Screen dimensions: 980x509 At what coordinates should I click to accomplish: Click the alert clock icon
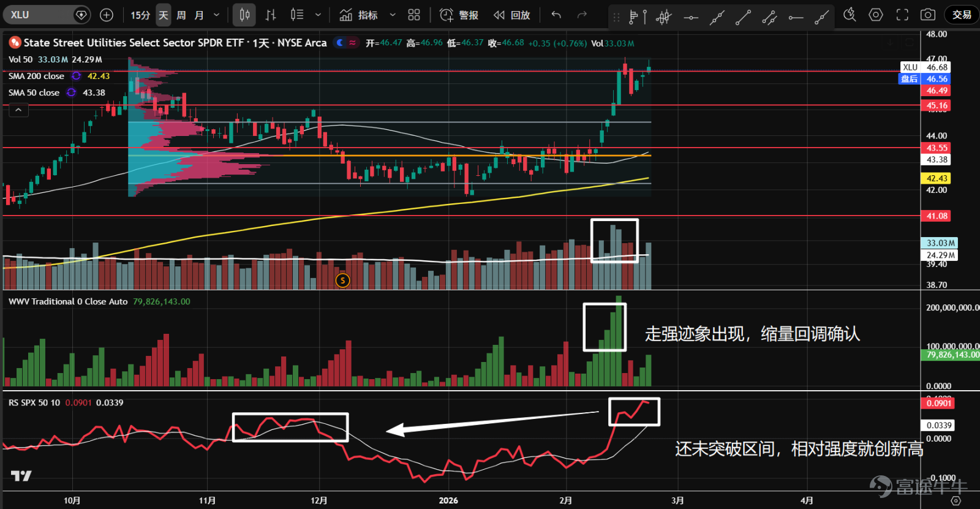447,15
